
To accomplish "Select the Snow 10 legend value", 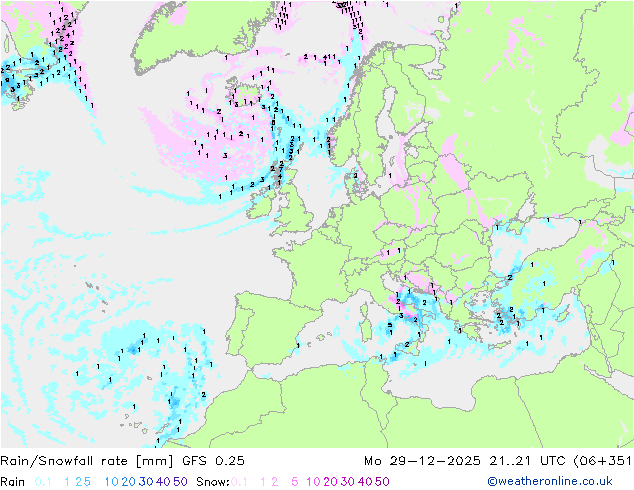I will click(x=313, y=482).
